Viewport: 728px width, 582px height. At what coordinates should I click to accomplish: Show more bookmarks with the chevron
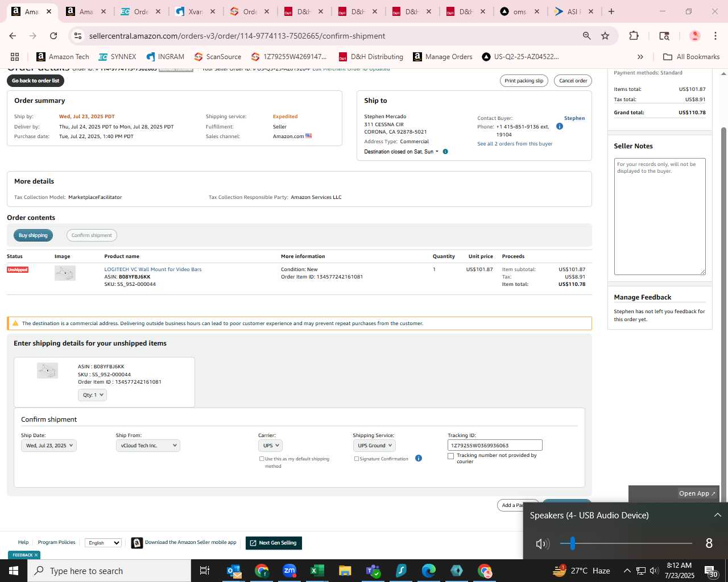pyautogui.click(x=640, y=57)
